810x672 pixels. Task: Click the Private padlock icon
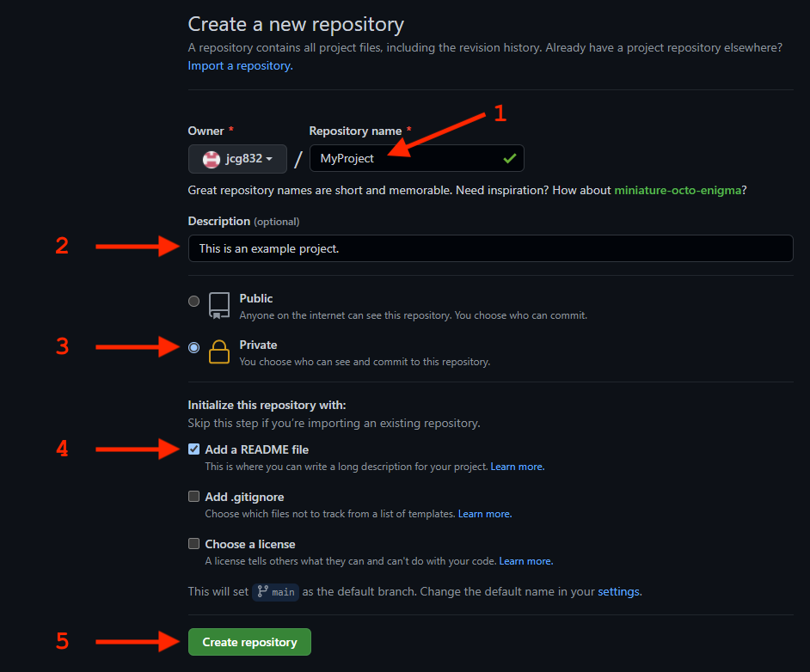pyautogui.click(x=219, y=352)
